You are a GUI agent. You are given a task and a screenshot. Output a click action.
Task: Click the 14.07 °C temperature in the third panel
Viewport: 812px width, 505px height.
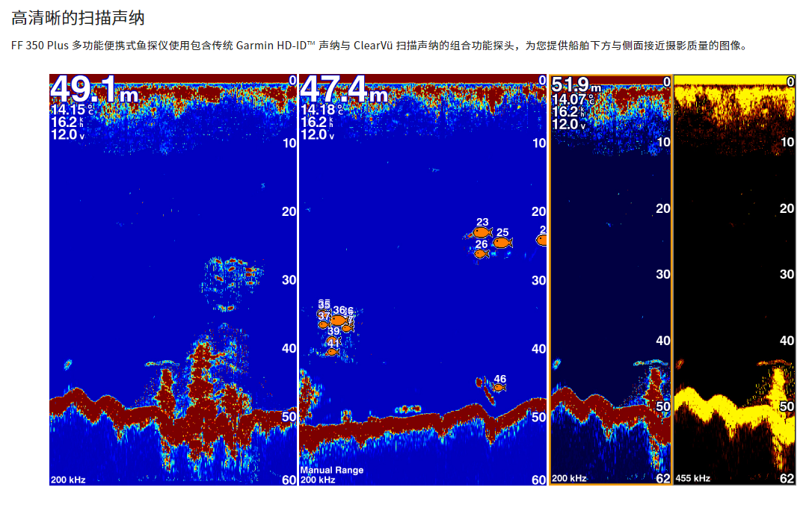[x=572, y=99]
